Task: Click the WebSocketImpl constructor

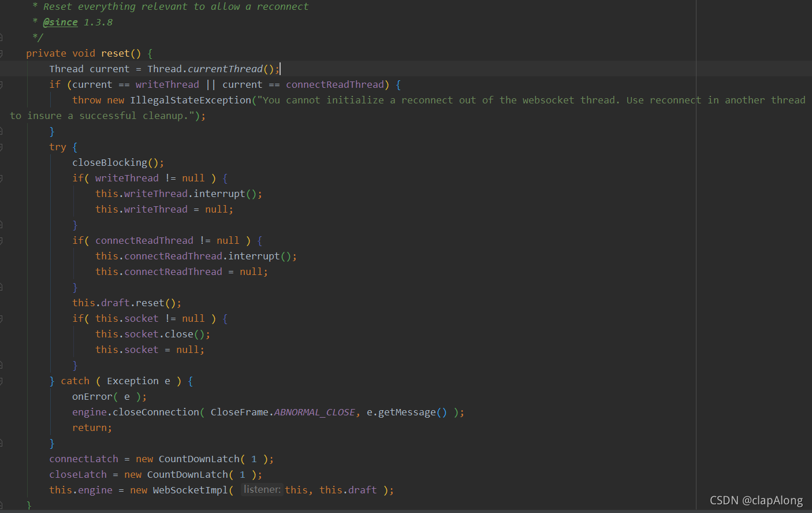Action: pos(191,490)
